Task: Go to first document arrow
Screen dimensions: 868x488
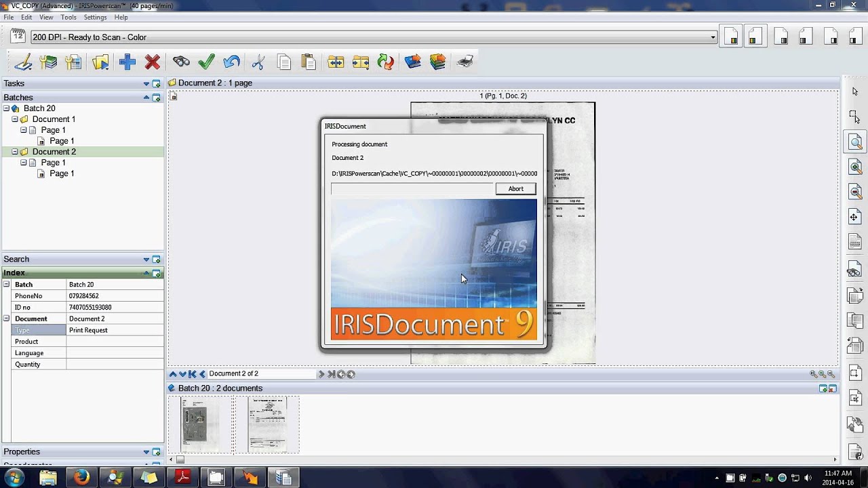Action: [193, 374]
